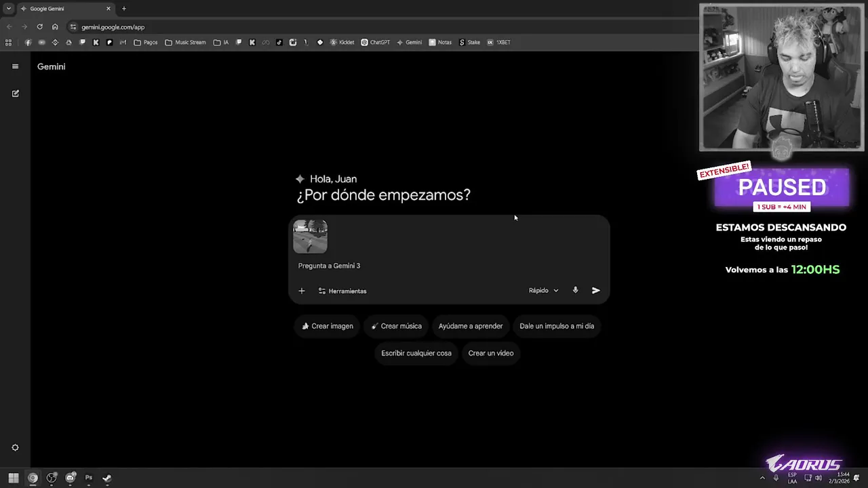
Task: Click the Crear imagen suggestion chip
Action: [328, 326]
